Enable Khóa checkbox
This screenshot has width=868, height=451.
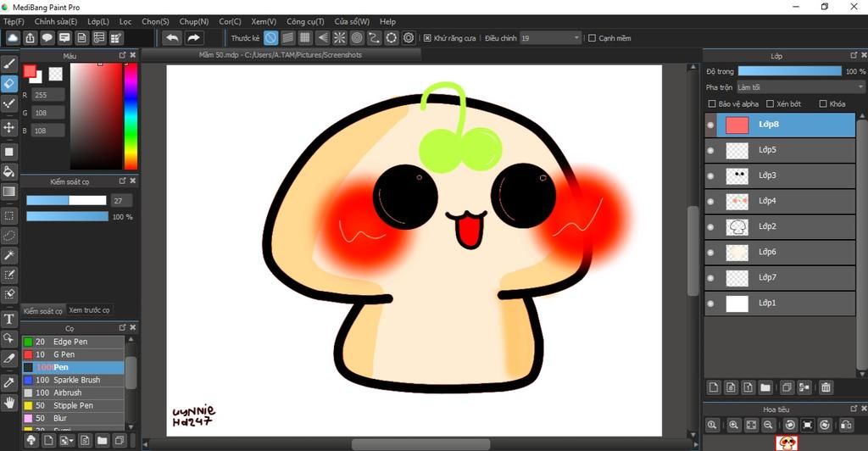[822, 103]
